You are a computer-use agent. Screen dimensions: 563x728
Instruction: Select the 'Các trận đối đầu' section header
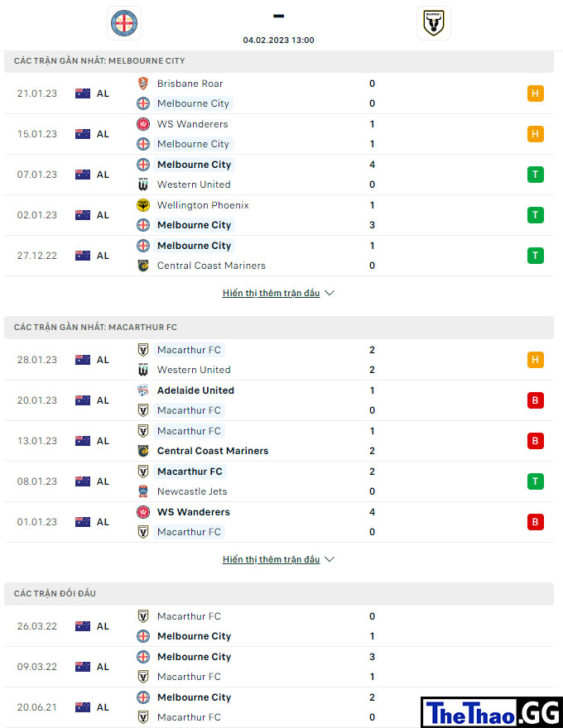[279, 593]
